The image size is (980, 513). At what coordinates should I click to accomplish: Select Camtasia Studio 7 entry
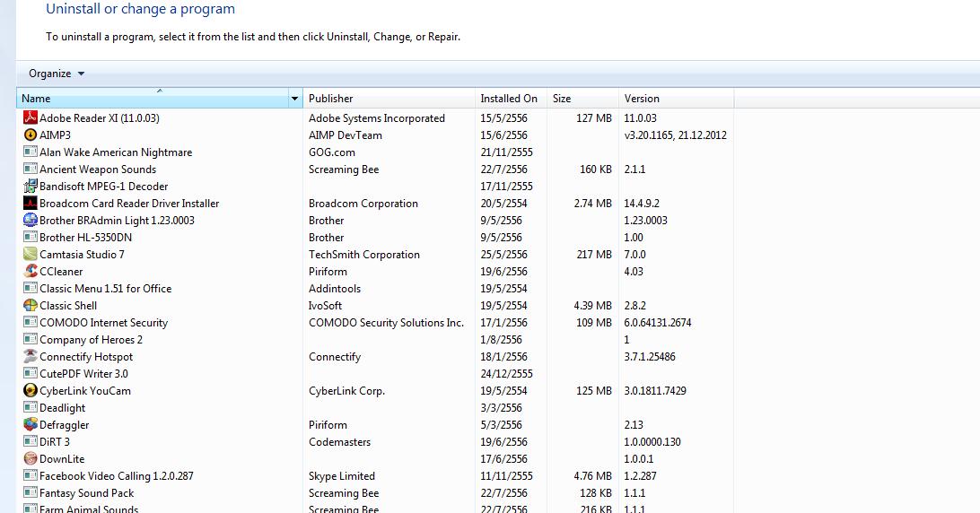82,255
